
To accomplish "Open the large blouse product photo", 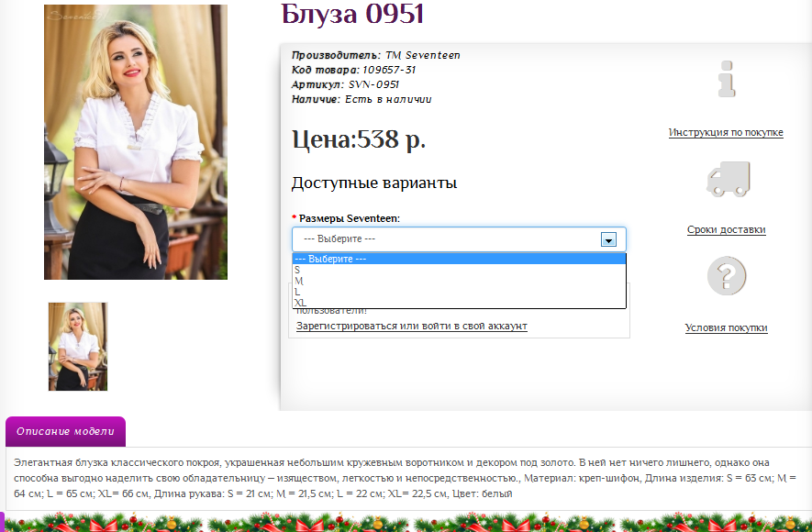I will coord(136,142).
